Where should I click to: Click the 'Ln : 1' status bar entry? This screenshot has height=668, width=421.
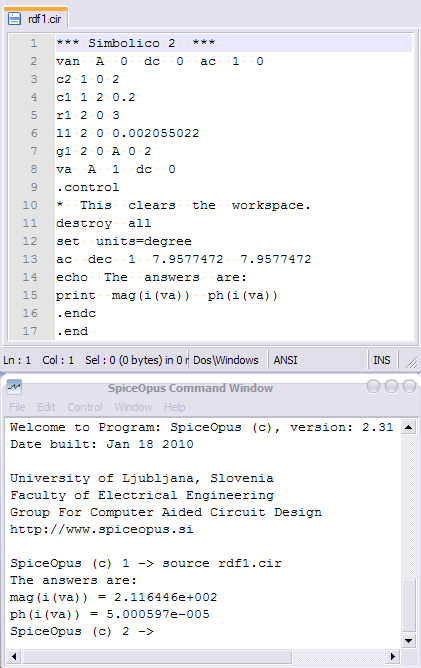(17, 360)
